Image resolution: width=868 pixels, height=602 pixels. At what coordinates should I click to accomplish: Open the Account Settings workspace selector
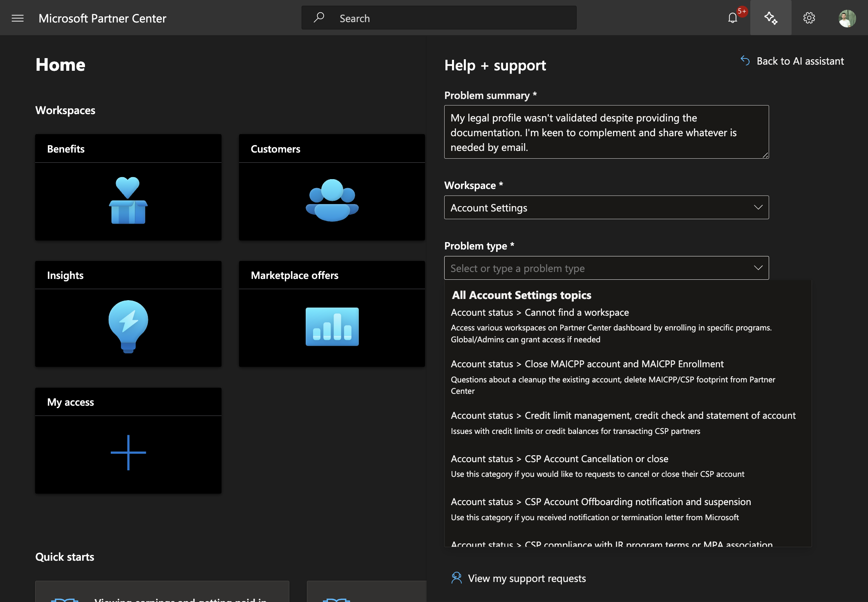[606, 207]
